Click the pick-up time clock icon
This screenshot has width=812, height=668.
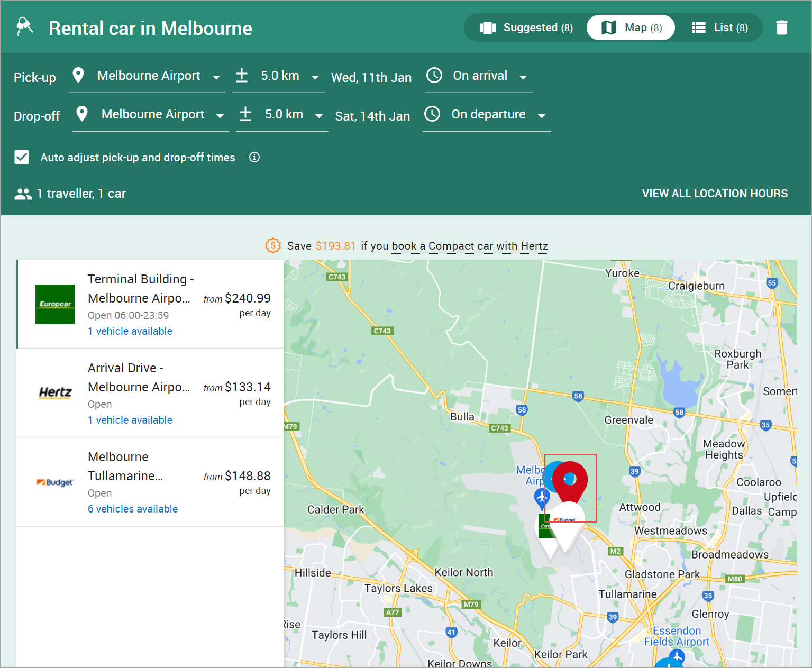(434, 75)
